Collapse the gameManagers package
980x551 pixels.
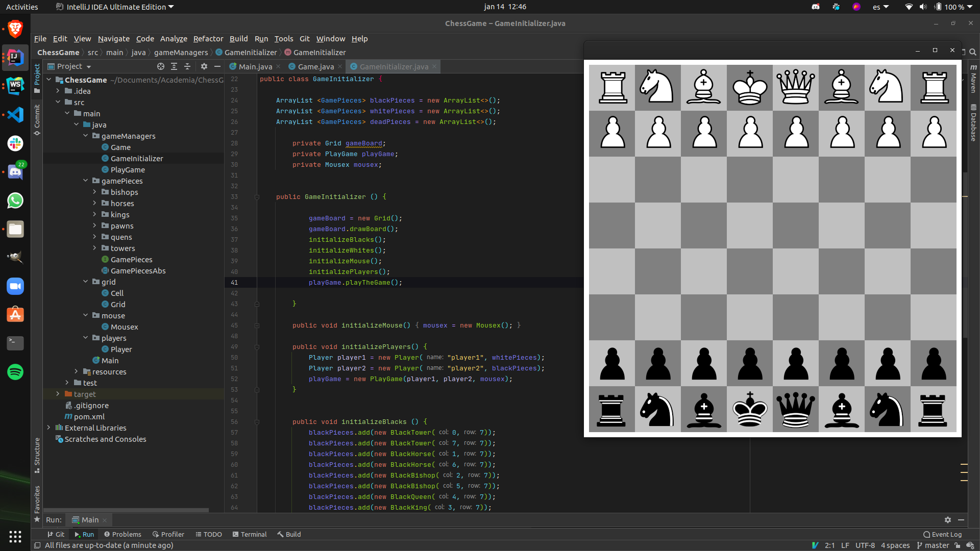click(x=85, y=136)
